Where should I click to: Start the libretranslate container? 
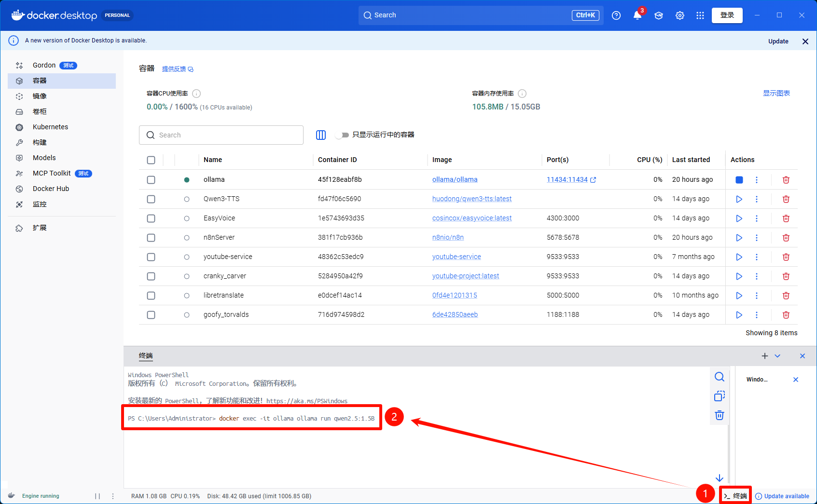[739, 296]
